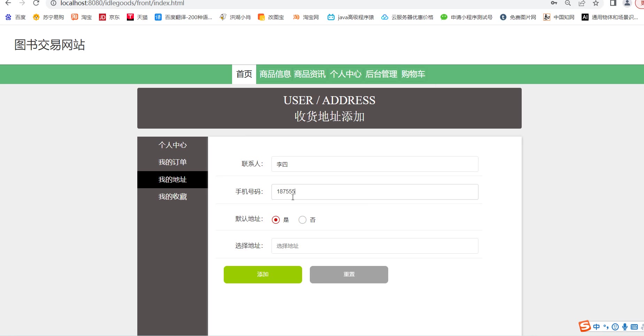Open the 苏宁易购 bookmark
Image resolution: width=644 pixels, height=336 pixels.
click(x=48, y=17)
